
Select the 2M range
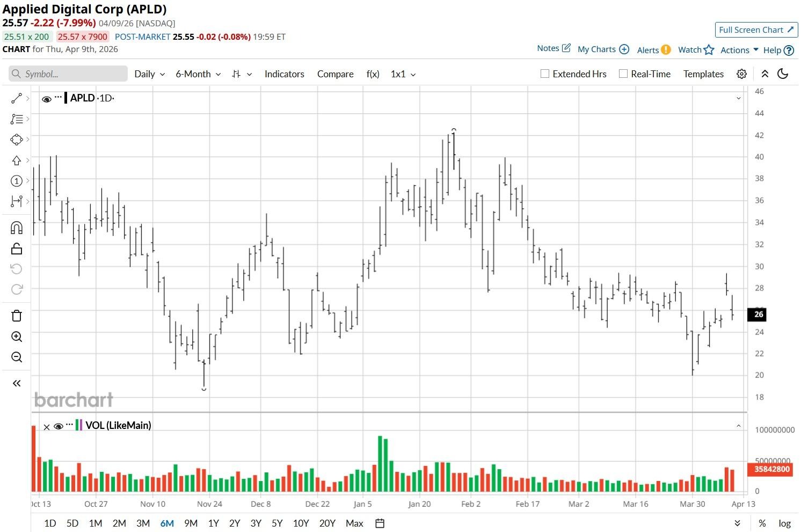[x=119, y=523]
